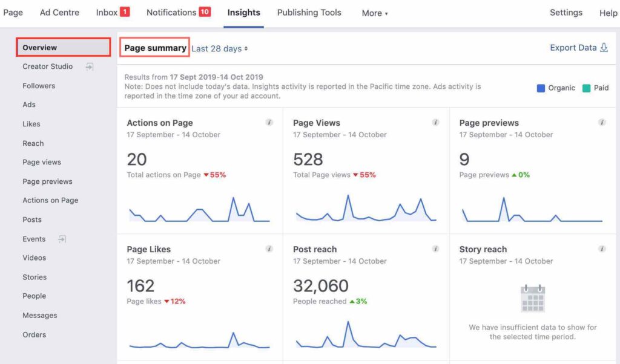This screenshot has height=364, width=620.
Task: Open Page previews in the sidebar
Action: (x=47, y=181)
